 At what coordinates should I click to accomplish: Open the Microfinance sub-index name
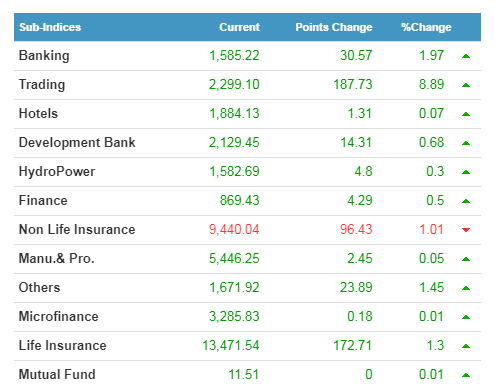tap(59, 316)
